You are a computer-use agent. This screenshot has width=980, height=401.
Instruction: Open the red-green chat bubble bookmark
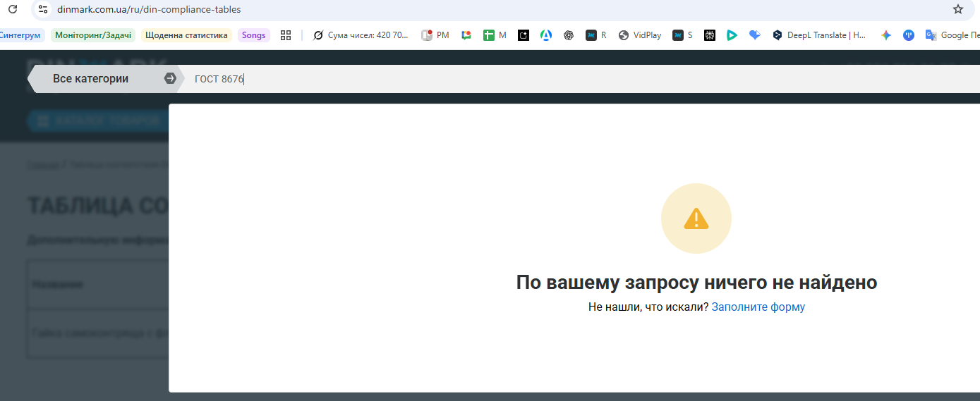point(466,35)
